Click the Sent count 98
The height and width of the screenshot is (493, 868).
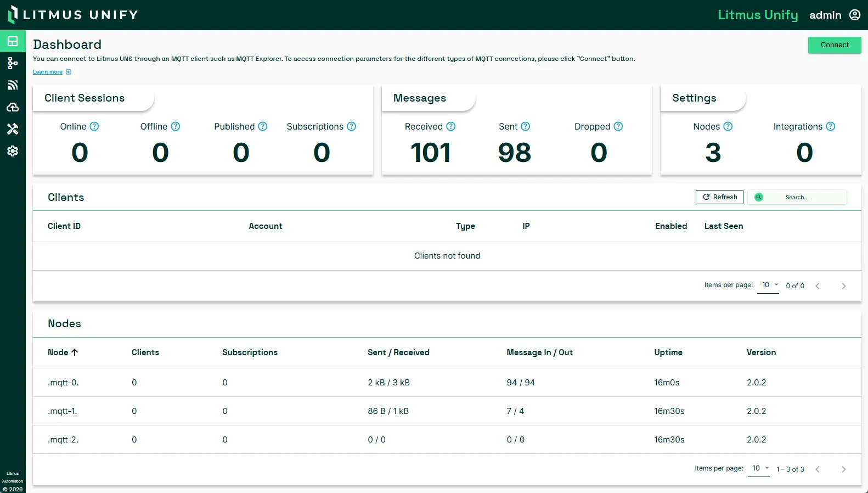tap(515, 153)
